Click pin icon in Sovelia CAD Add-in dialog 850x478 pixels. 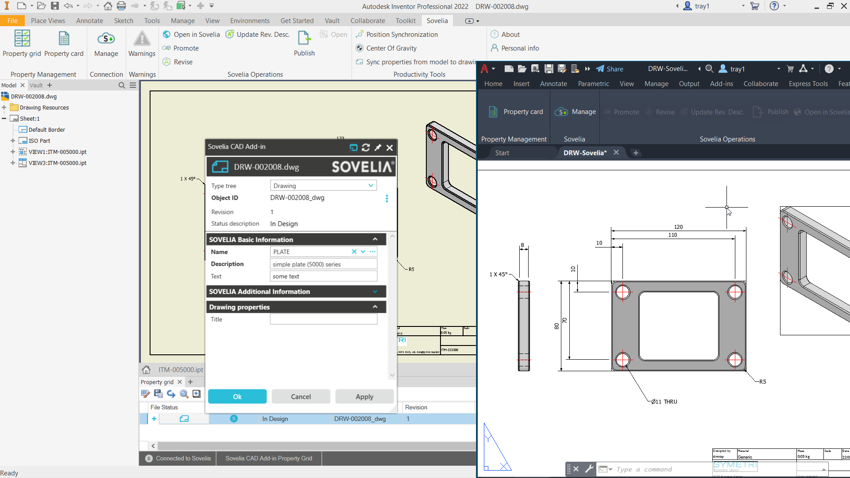click(x=378, y=147)
